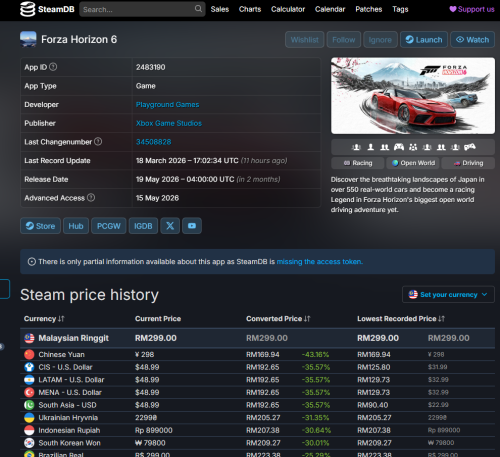This screenshot has height=457, width=500.
Task: Click the LATAM - U.S. Dollar flag icon
Action: point(29,380)
